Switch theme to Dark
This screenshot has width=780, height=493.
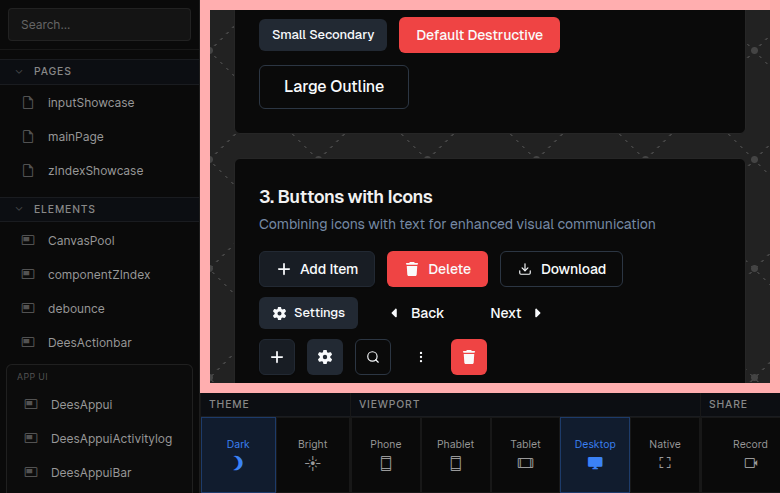point(238,454)
